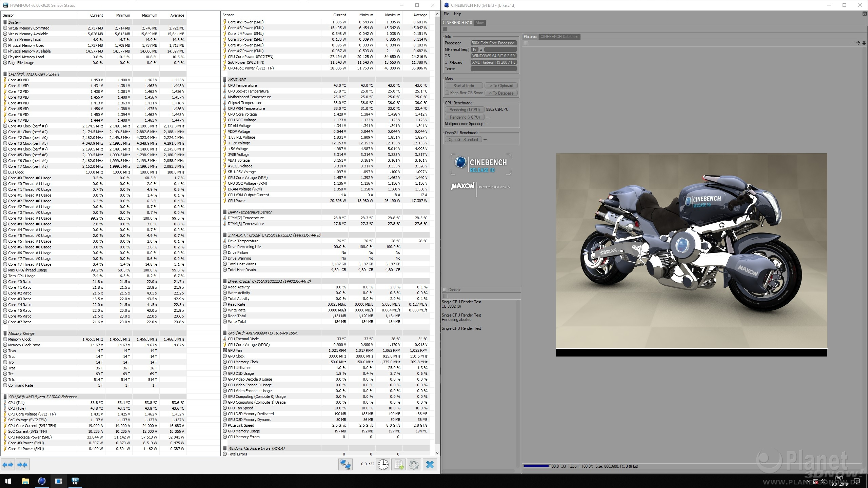Select the CINEBENCH R10 tab
This screenshot has width=868, height=488.
point(457,23)
